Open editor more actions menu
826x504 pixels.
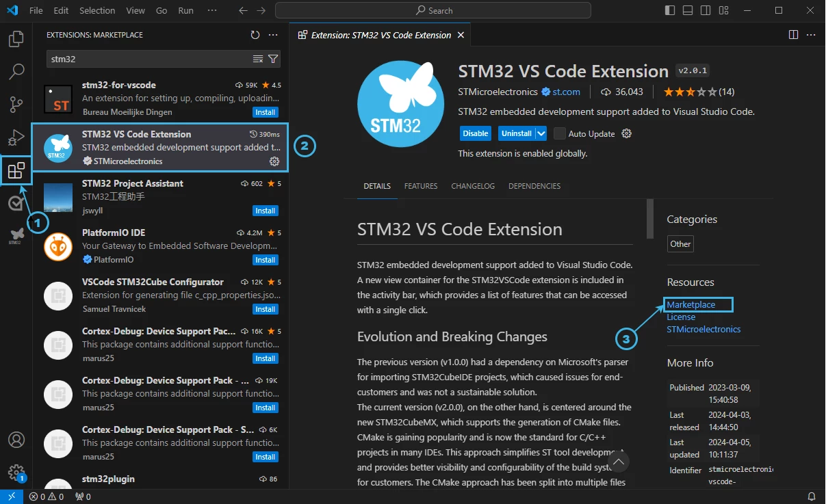coord(811,35)
